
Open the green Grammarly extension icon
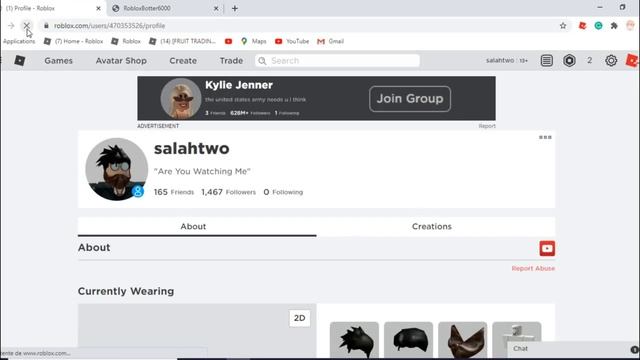tap(598, 25)
